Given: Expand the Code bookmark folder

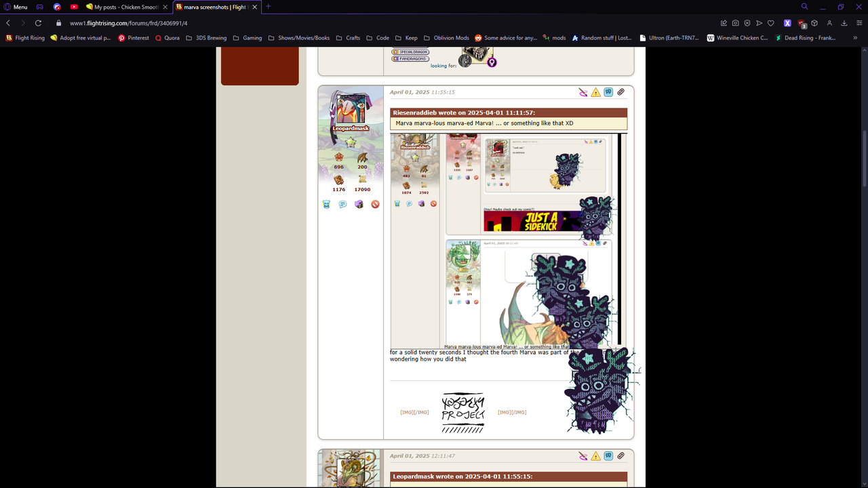Looking at the screenshot, I should (378, 38).
